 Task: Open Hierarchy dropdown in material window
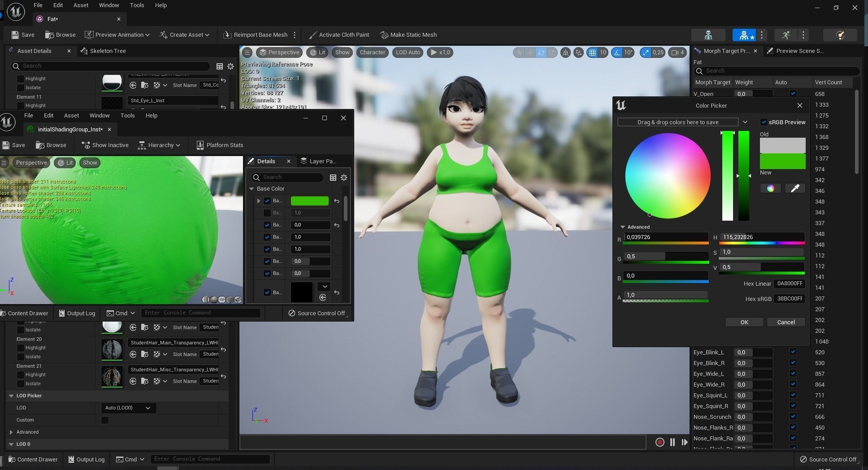(x=159, y=145)
